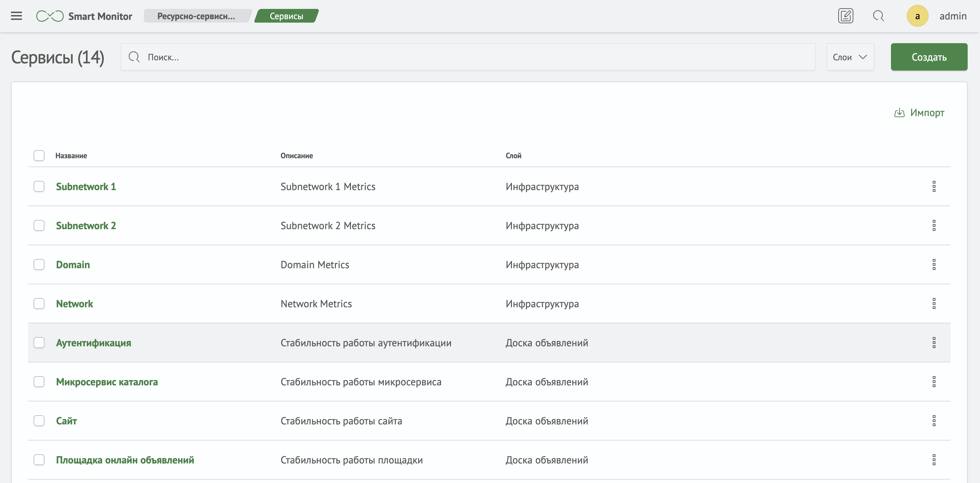The height and width of the screenshot is (483, 980).
Task: Open the edit note icon in header
Action: point(845,16)
